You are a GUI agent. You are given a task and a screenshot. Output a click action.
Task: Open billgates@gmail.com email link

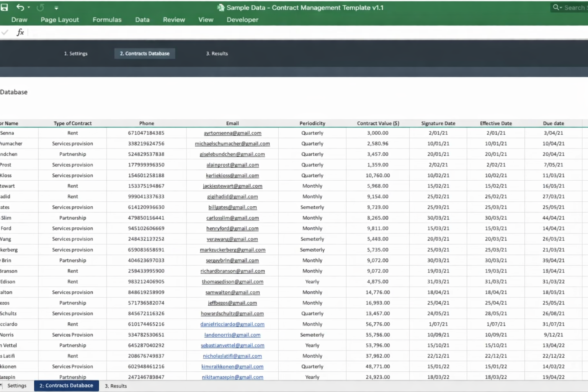(232, 207)
